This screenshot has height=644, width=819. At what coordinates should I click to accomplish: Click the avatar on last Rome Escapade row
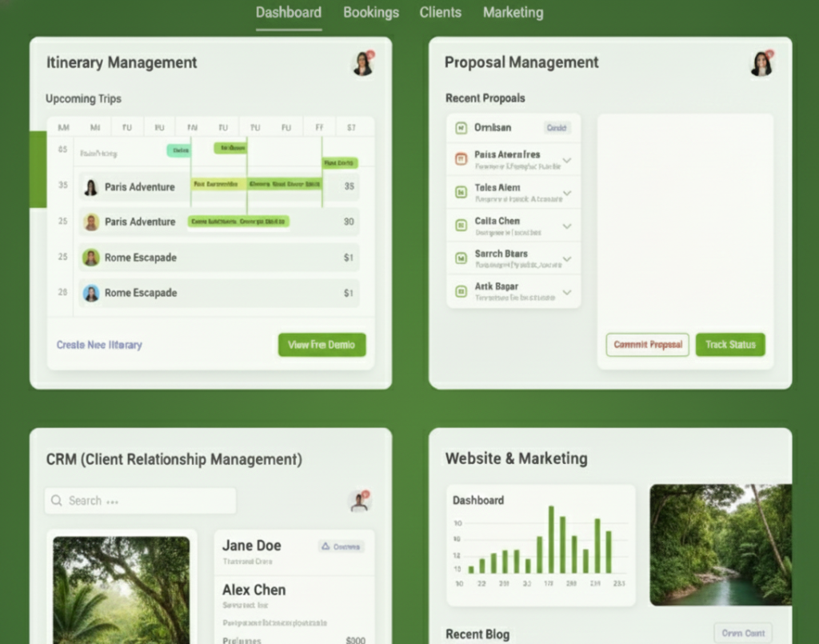tap(91, 293)
